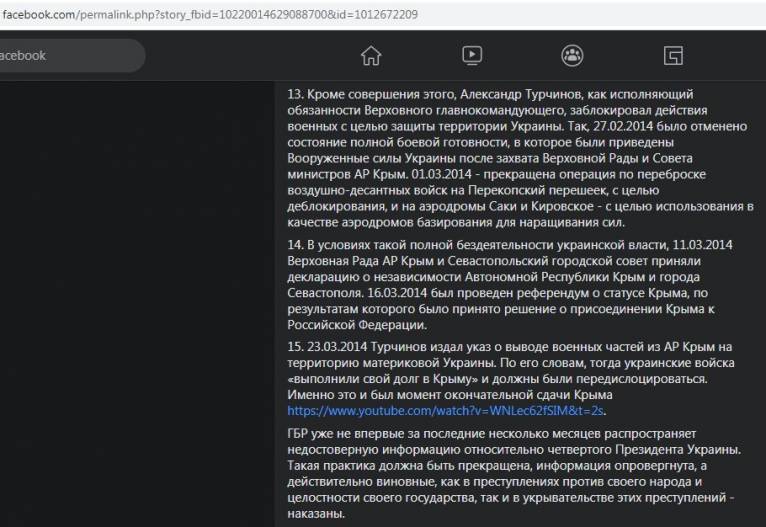The height and width of the screenshot is (527, 766).
Task: Click the browser address bar URL
Action: pos(210,15)
